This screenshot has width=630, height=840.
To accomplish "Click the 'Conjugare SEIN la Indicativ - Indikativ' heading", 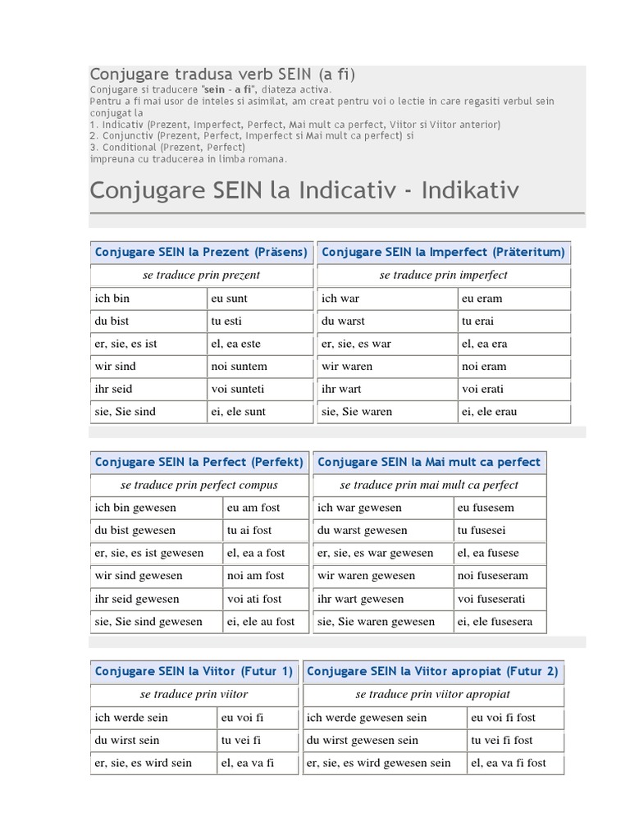I will click(304, 189).
